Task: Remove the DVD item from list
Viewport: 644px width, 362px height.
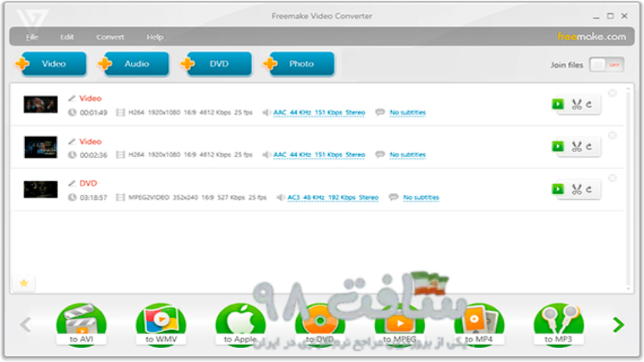Action: click(x=613, y=178)
